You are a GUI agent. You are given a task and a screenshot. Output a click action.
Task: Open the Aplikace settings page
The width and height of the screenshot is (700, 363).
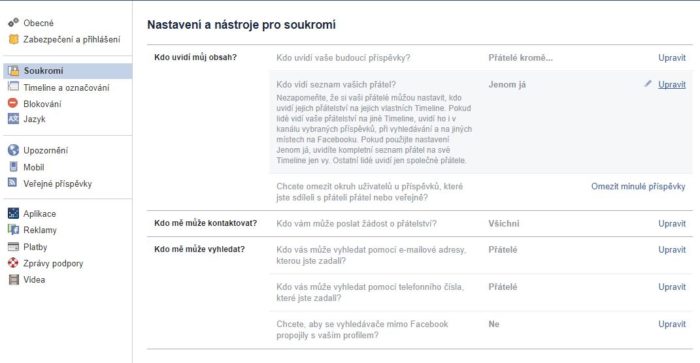tap(40, 214)
